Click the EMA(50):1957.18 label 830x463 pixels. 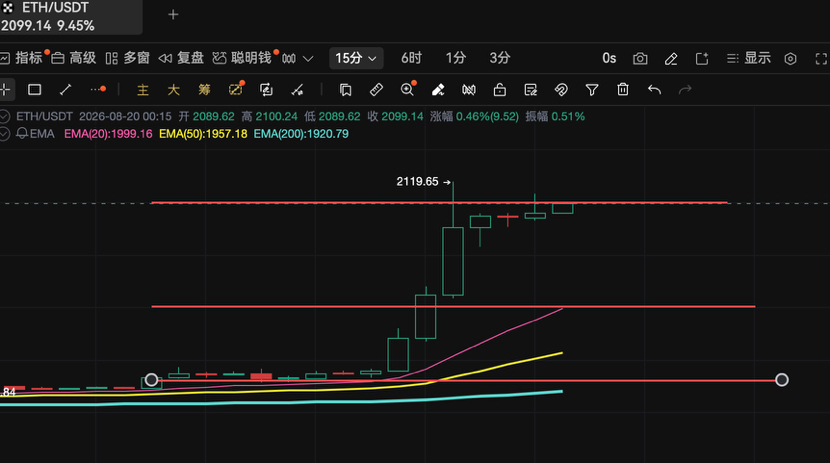pos(203,134)
